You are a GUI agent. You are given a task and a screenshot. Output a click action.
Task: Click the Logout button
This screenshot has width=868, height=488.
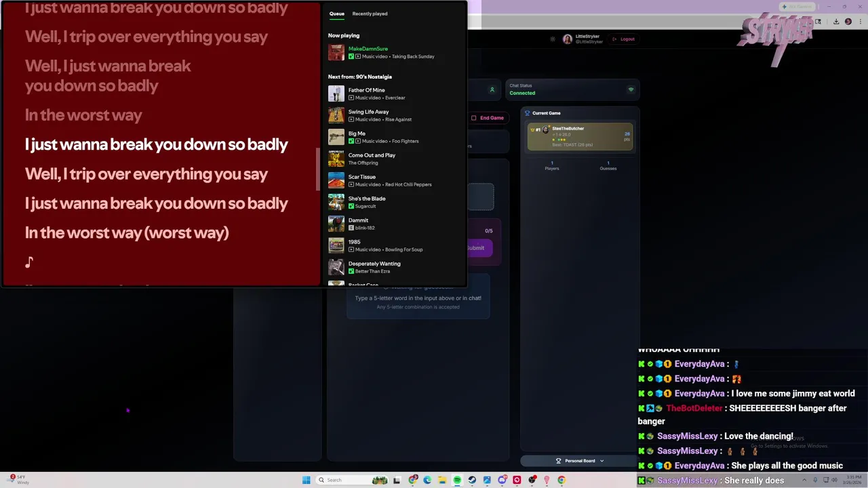pos(624,39)
